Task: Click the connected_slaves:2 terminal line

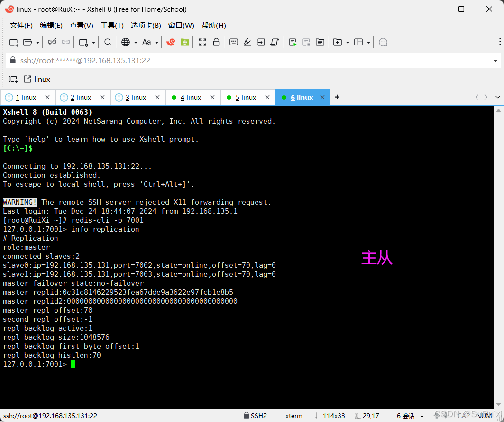Action: click(x=41, y=256)
